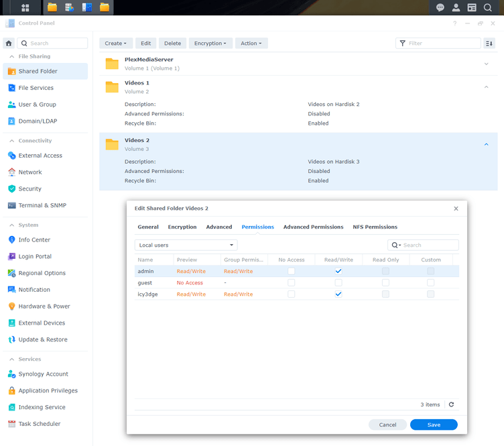Screen dimensions: 504x446
Task: Open Control Panel help question mark
Action: point(455,23)
